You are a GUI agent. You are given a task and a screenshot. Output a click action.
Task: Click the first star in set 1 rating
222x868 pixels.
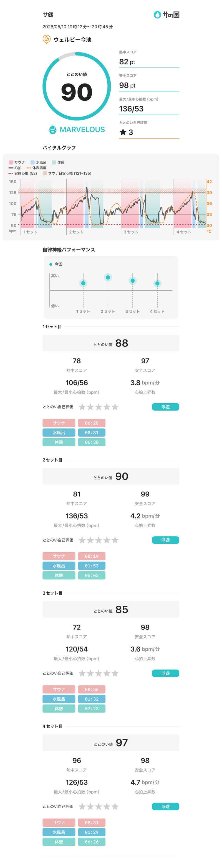click(82, 407)
